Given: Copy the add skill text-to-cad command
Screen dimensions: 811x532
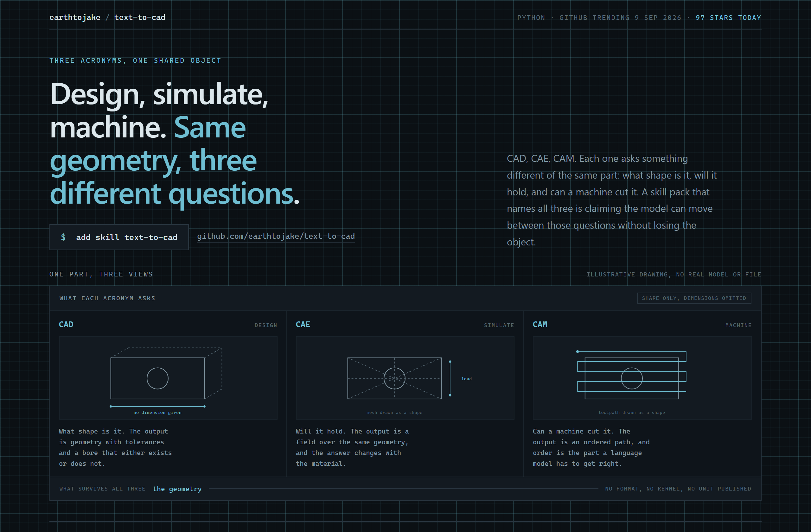Looking at the screenshot, I should click(119, 237).
